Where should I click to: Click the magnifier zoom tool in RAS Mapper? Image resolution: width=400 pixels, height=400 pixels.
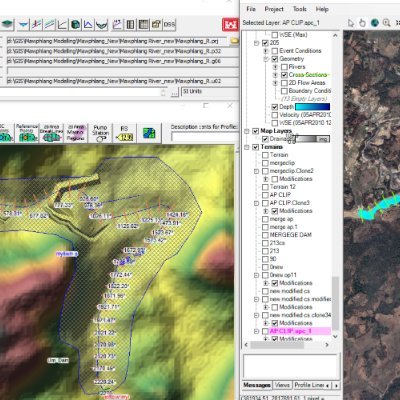(x=387, y=23)
